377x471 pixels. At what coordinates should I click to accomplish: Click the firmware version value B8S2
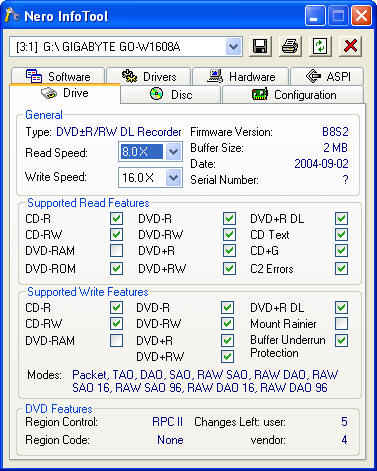(335, 132)
